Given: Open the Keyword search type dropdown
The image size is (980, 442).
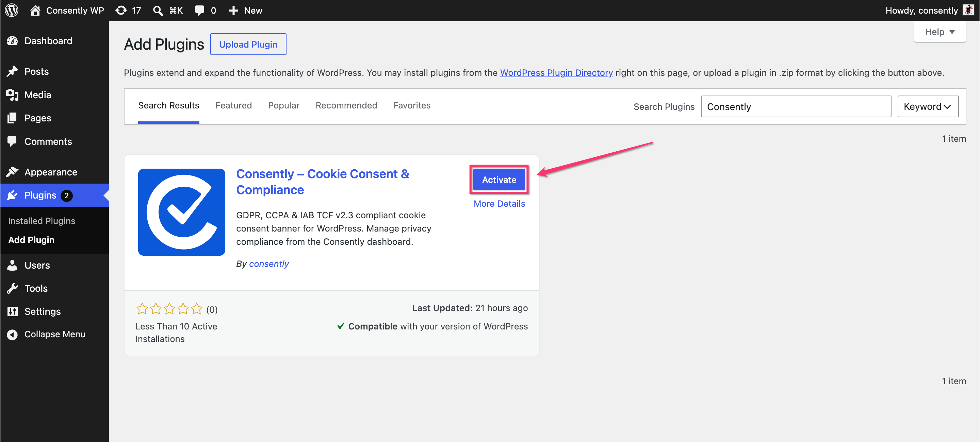Looking at the screenshot, I should tap(928, 106).
